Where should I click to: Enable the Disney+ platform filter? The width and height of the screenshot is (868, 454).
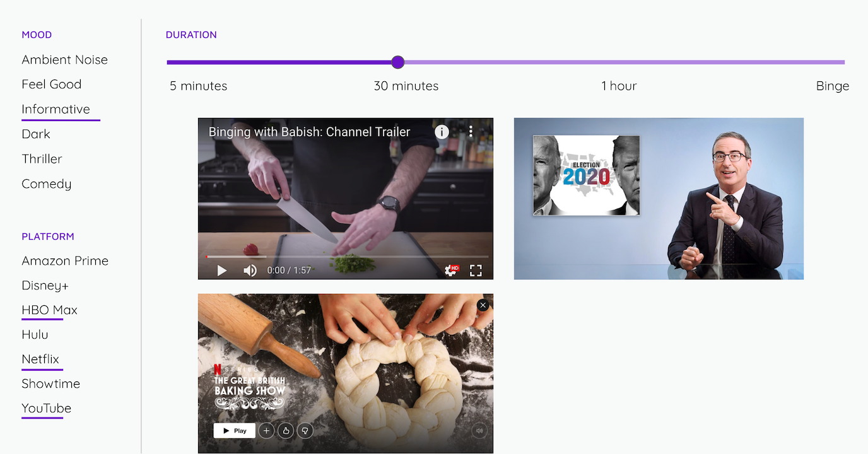[45, 286]
